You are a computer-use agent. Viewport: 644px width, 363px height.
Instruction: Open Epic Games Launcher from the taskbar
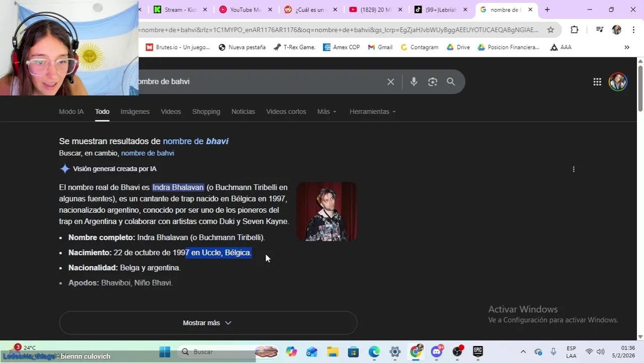pyautogui.click(x=478, y=352)
